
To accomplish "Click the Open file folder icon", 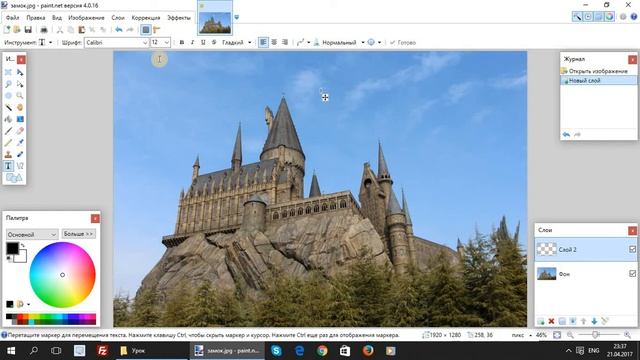I will click(x=17, y=30).
